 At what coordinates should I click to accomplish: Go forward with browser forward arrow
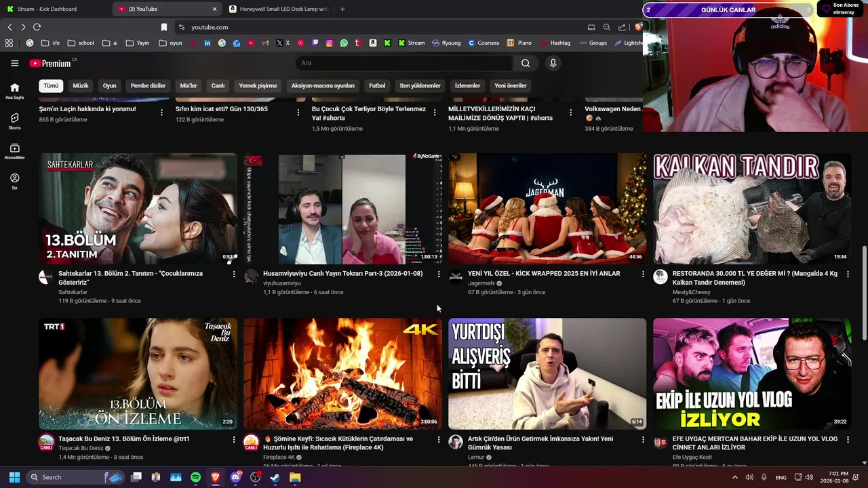click(23, 27)
